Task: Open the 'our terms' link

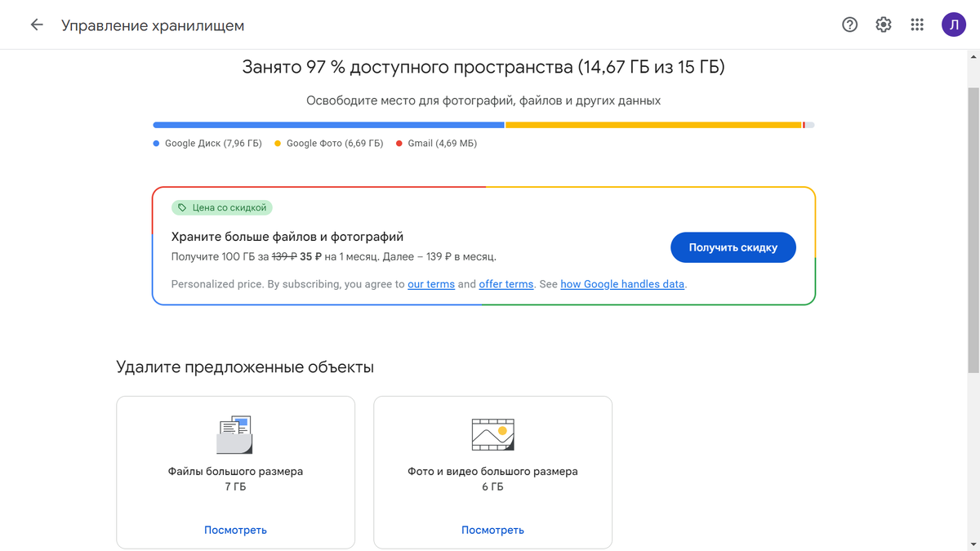Action: point(431,284)
